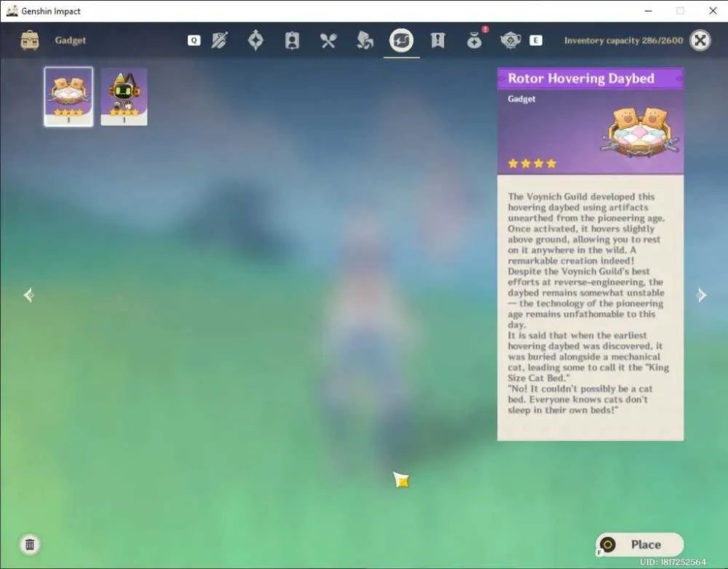Click the backpack inventory icon
The width and height of the screenshot is (728, 569).
click(x=30, y=40)
